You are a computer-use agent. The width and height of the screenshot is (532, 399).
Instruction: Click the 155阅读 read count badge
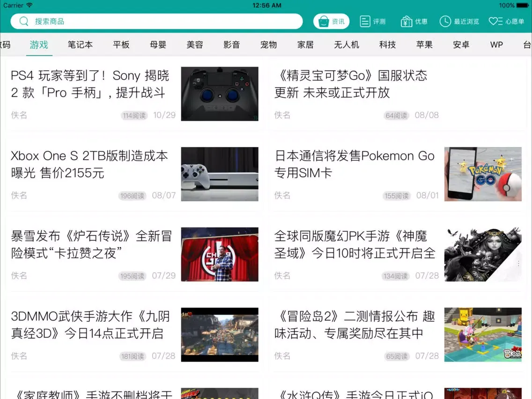(x=397, y=196)
